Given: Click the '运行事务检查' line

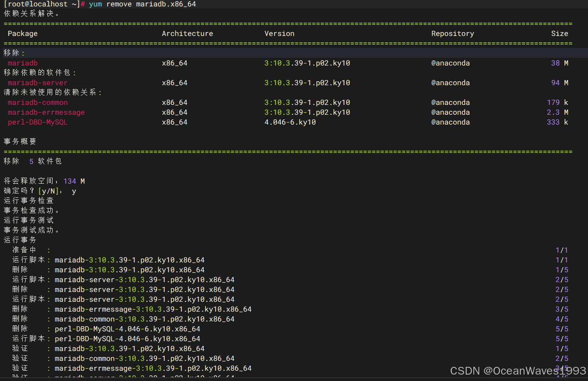Looking at the screenshot, I should (x=29, y=201).
